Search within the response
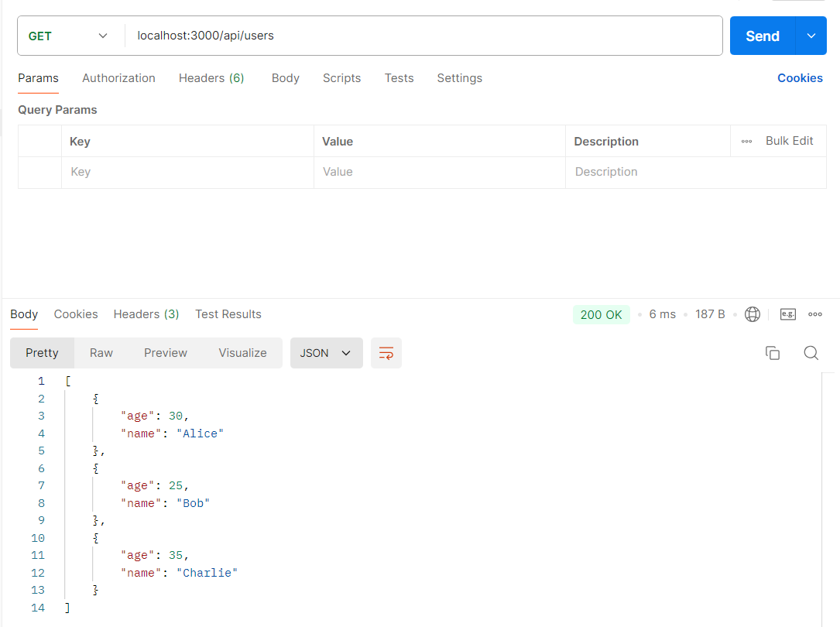Image resolution: width=840 pixels, height=627 pixels. pos(811,352)
